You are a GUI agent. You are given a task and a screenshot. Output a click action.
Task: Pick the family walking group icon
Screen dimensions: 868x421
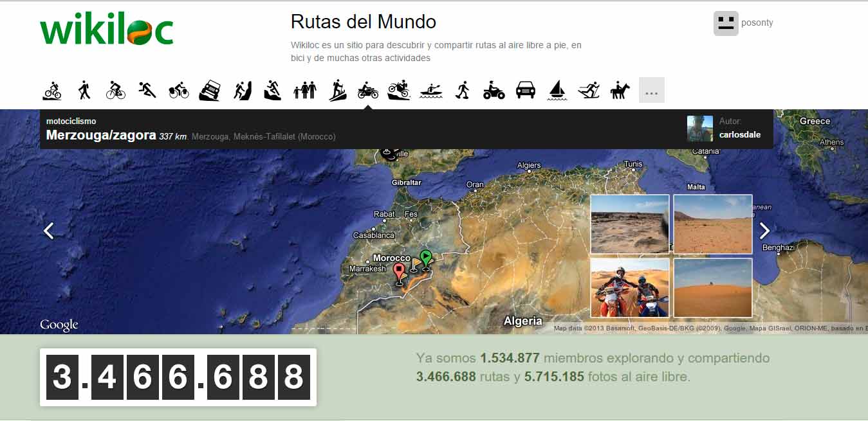[305, 91]
